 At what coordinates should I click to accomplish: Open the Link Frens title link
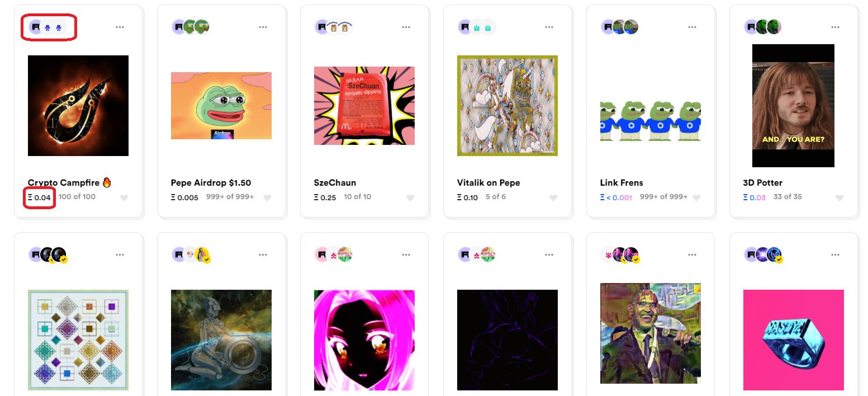(x=622, y=183)
